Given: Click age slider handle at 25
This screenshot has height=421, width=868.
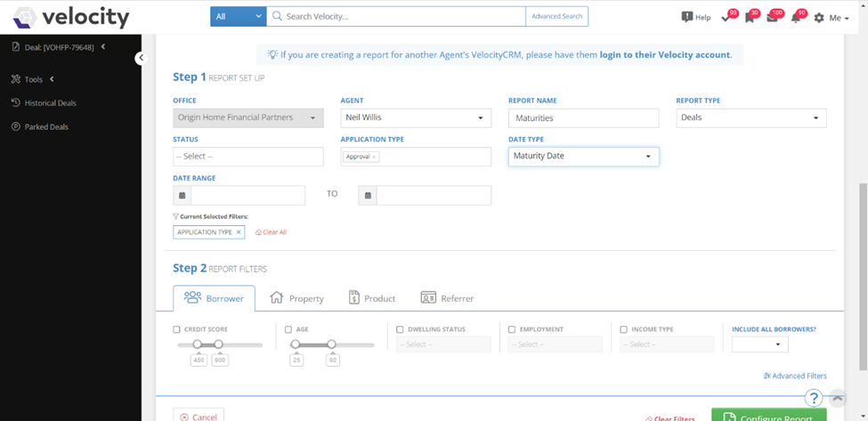Looking at the screenshot, I should pos(295,344).
